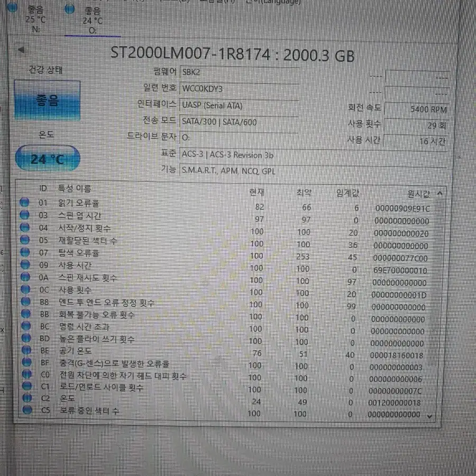Select the O: drive tab showing 24 °C
The image size is (476, 476).
[x=93, y=20]
